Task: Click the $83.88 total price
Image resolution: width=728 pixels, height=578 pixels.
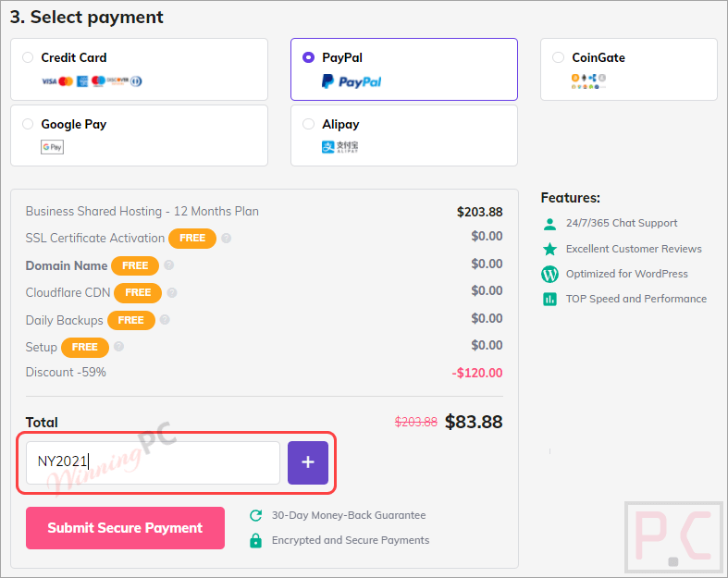Action: (x=474, y=422)
